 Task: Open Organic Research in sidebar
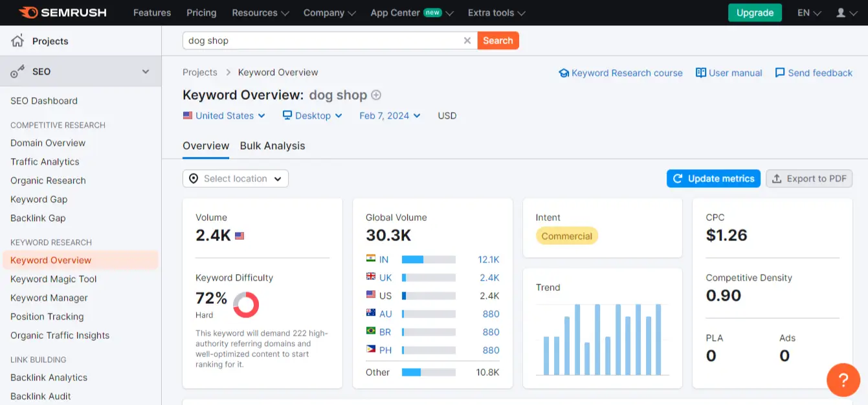pyautogui.click(x=48, y=180)
